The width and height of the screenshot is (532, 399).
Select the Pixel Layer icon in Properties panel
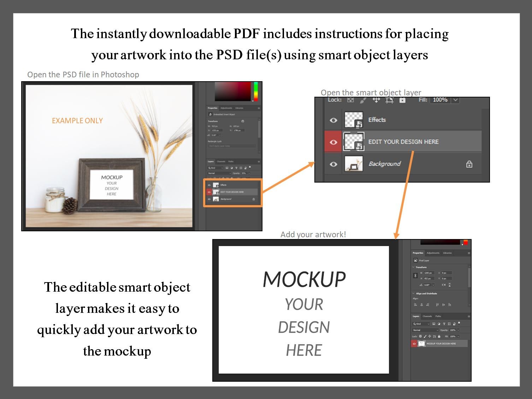coord(415,260)
